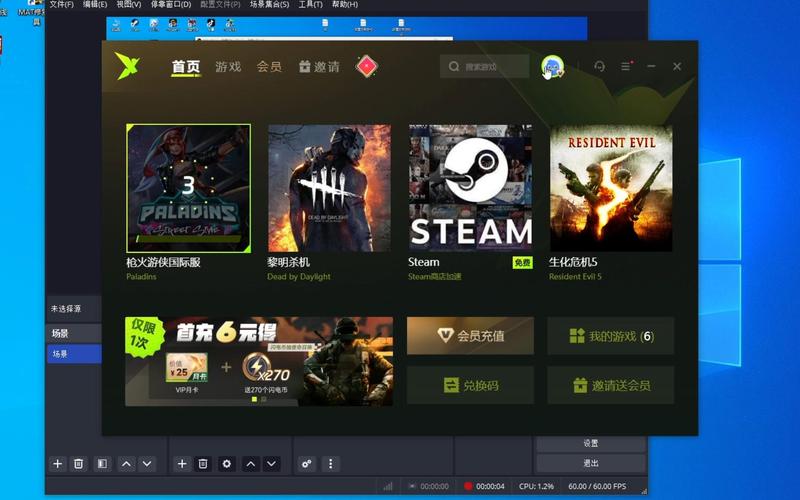800x500 pixels.
Task: Open customer service headset icon
Action: 599,66
